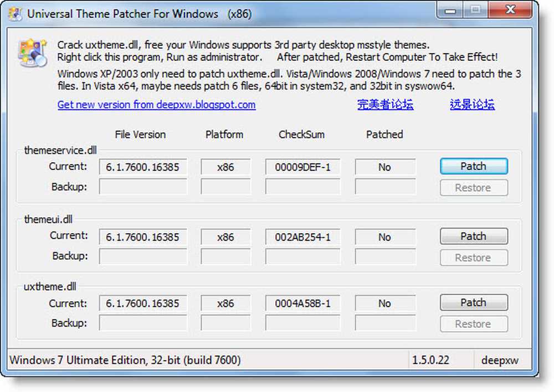
Task: Click themeui.dll checksum field 002AB254-1
Action: pyautogui.click(x=302, y=237)
